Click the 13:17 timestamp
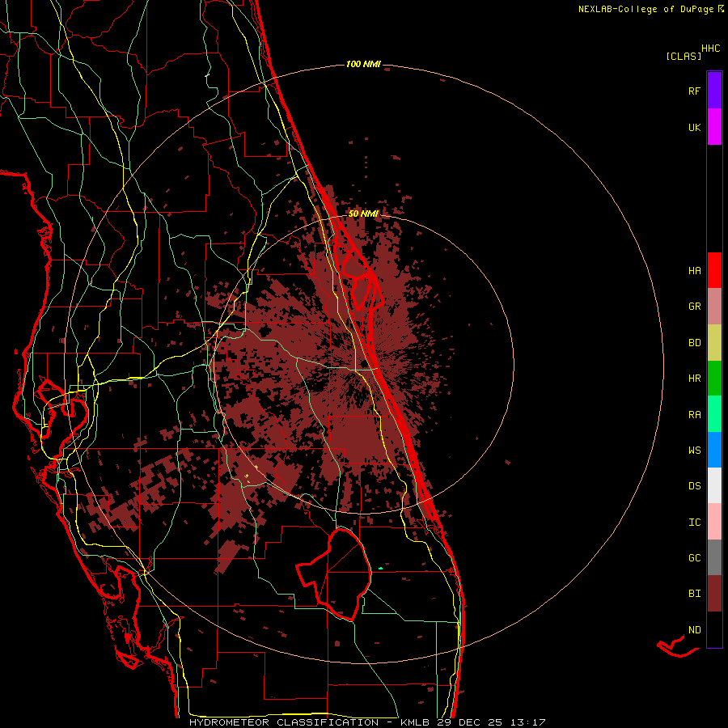This screenshot has height=728, width=728. [x=527, y=722]
